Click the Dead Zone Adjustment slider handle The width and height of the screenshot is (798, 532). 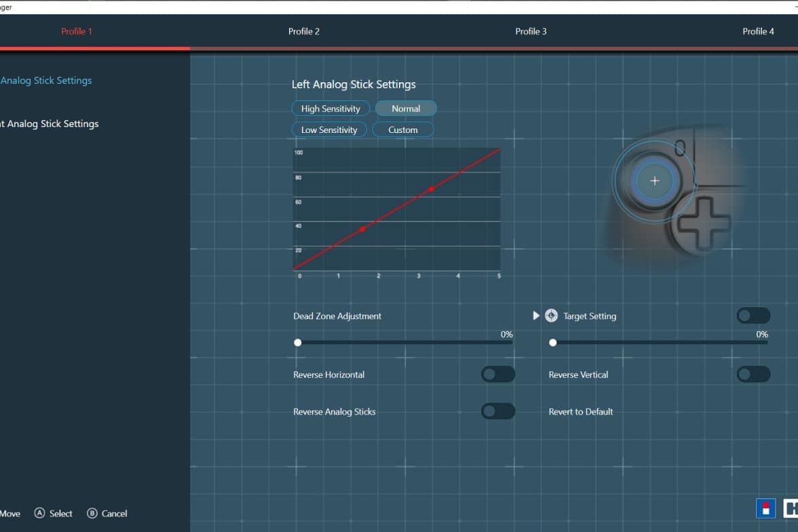coord(297,343)
